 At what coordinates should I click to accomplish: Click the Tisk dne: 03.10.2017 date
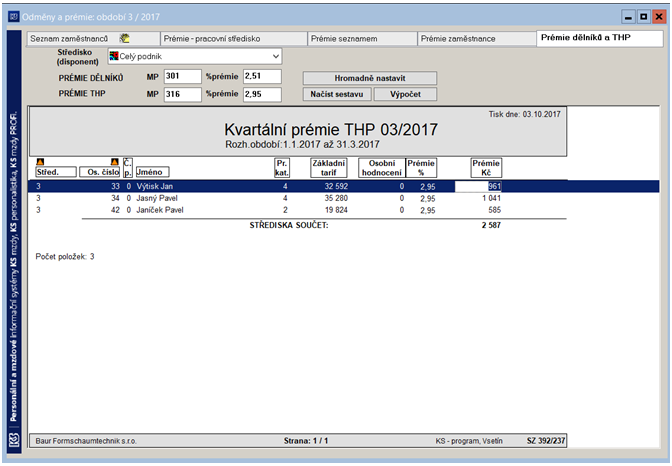(x=525, y=114)
